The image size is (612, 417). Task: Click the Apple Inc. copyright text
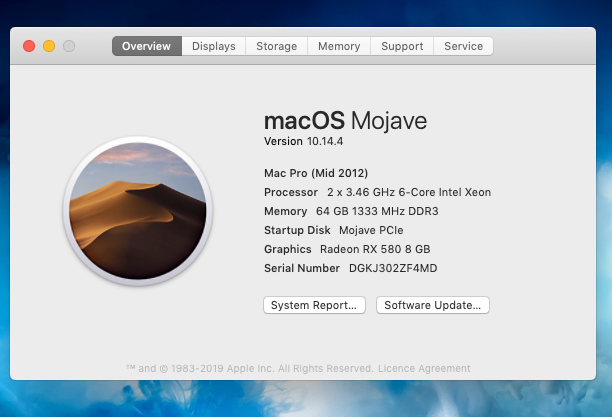[x=250, y=369]
